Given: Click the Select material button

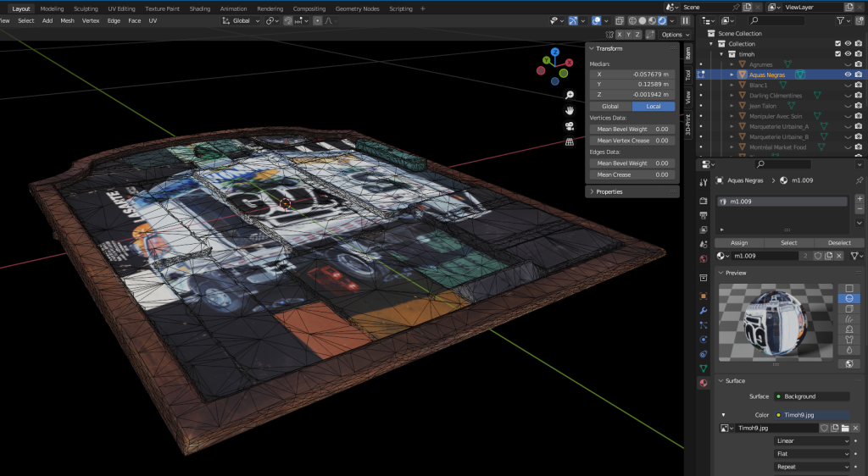Looking at the screenshot, I should tap(789, 243).
